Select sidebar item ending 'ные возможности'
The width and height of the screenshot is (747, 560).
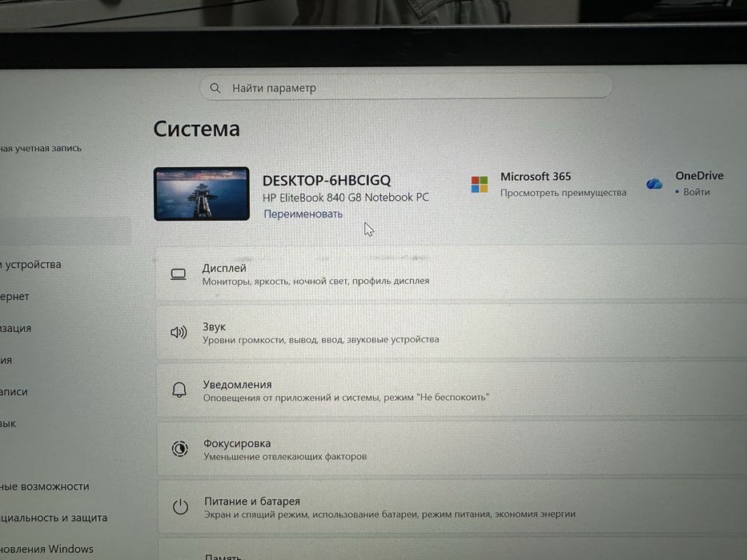click(44, 486)
